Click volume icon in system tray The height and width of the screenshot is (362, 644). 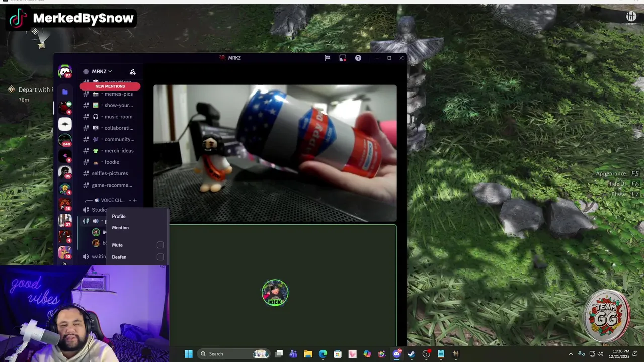(x=600, y=354)
